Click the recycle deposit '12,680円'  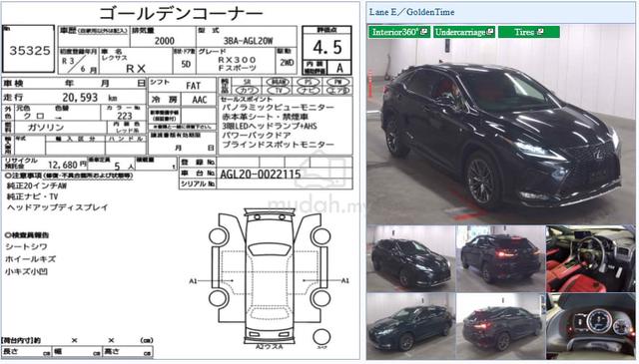[67, 165]
